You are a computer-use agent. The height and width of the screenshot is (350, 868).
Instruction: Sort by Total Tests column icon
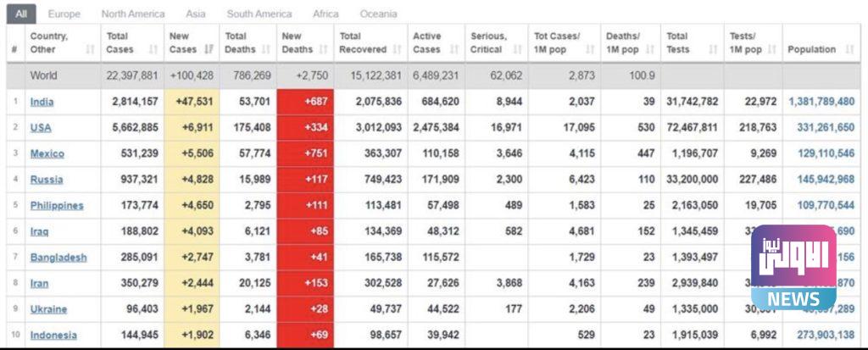point(709,49)
